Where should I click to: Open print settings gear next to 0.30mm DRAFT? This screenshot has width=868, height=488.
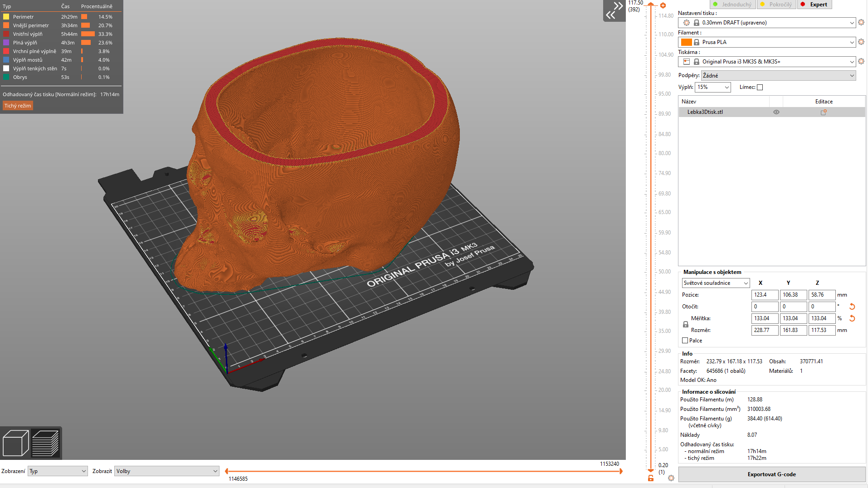(861, 22)
